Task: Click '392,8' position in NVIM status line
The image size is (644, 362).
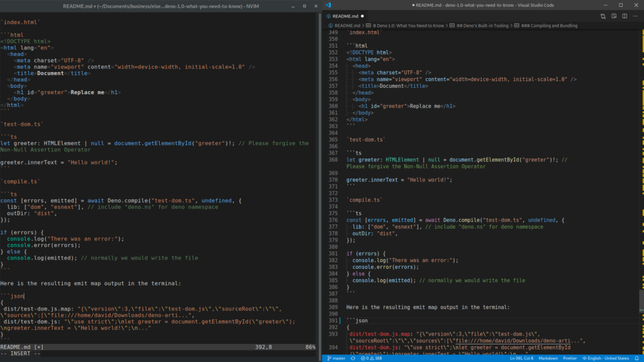Action: 264,347
